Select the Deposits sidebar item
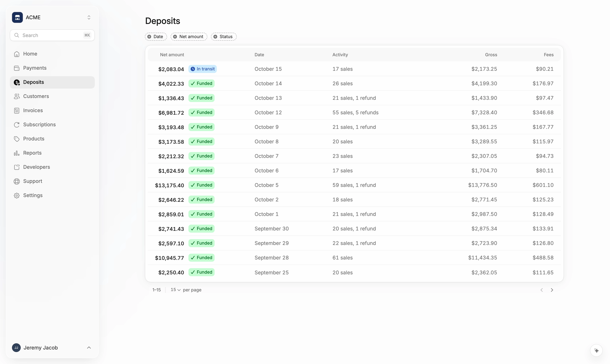The width and height of the screenshot is (610, 364). pos(52,82)
